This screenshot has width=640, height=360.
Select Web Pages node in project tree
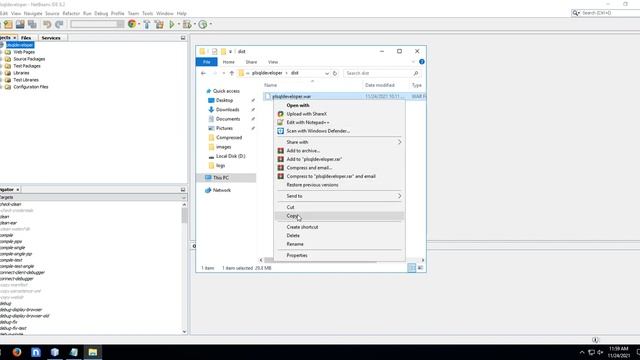pyautogui.click(x=24, y=52)
